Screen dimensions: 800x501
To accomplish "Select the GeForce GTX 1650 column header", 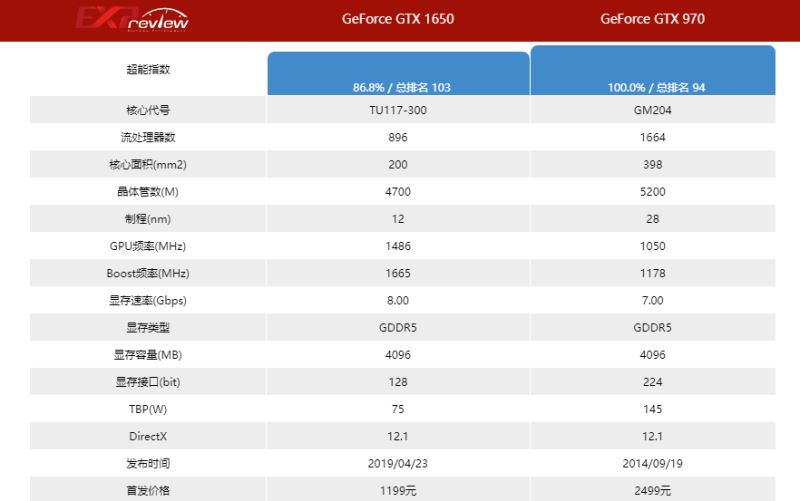I will 398,19.
